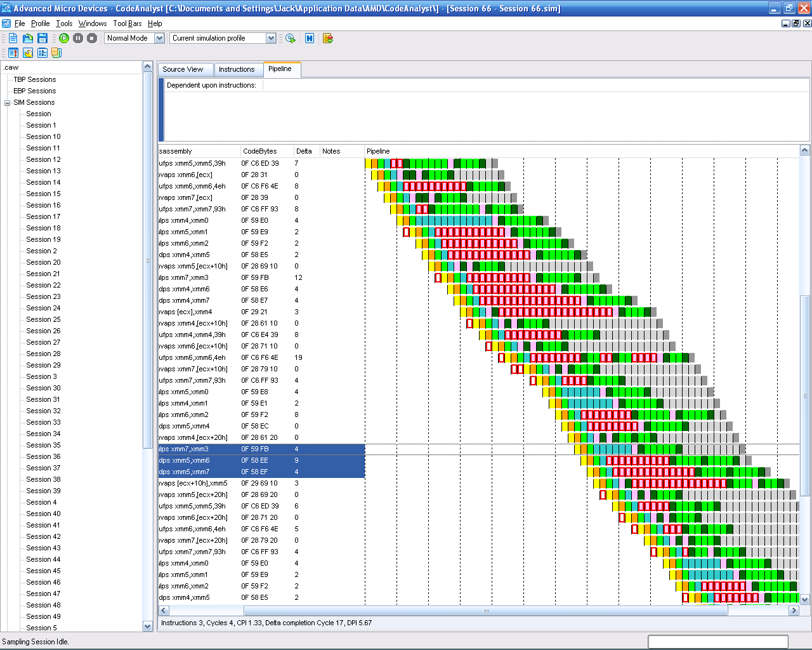Open the Windows menu

point(93,23)
